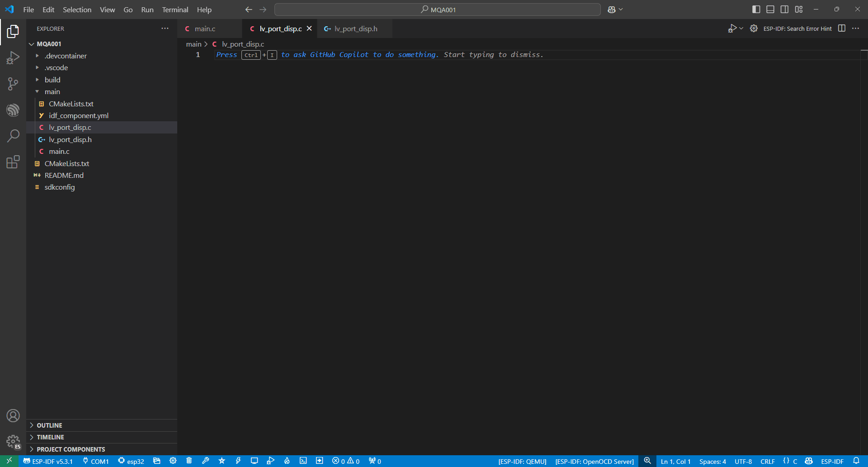Start monitor device screen icon
868x467 pixels.
click(x=255, y=461)
